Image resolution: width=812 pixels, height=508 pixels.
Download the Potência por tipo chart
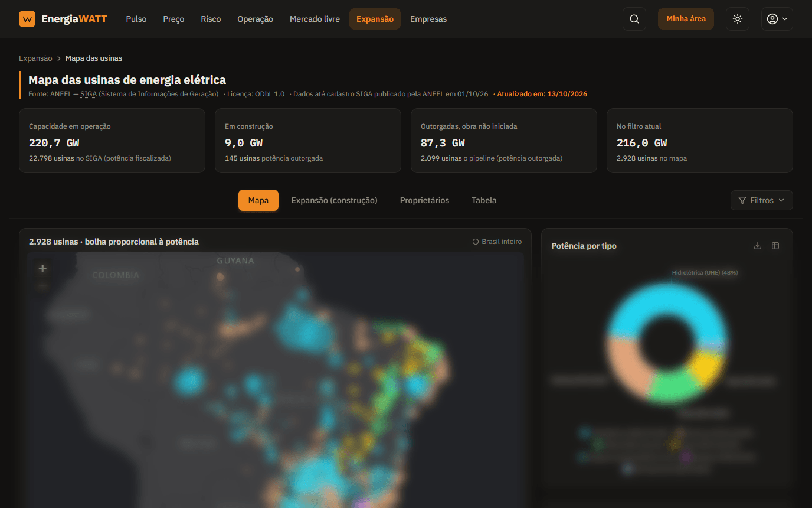758,246
